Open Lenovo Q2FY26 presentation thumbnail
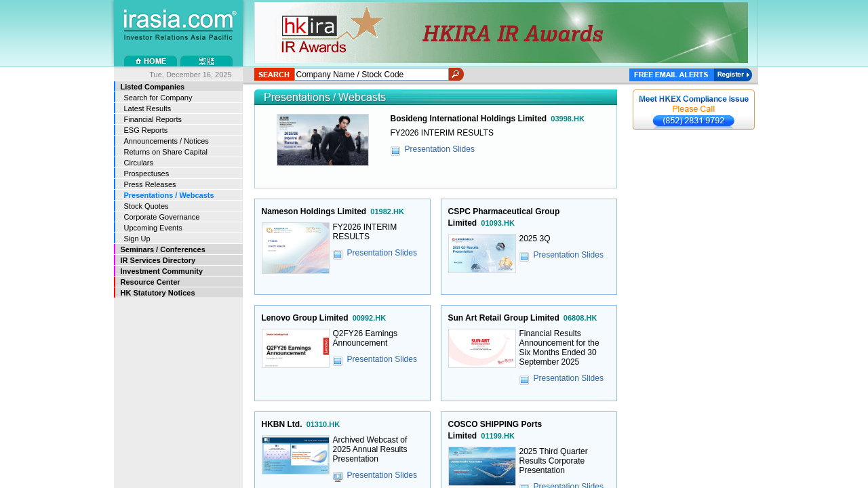The height and width of the screenshot is (488, 868). pyautogui.click(x=296, y=348)
